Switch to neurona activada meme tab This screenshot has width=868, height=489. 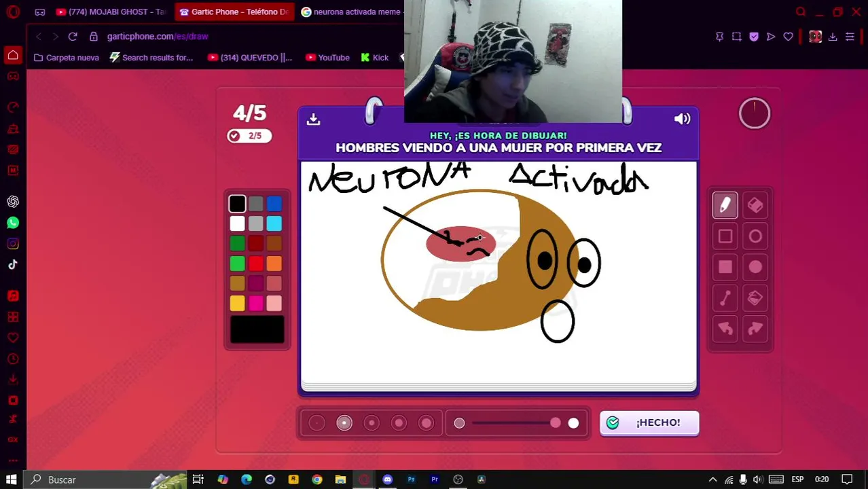pos(350,12)
